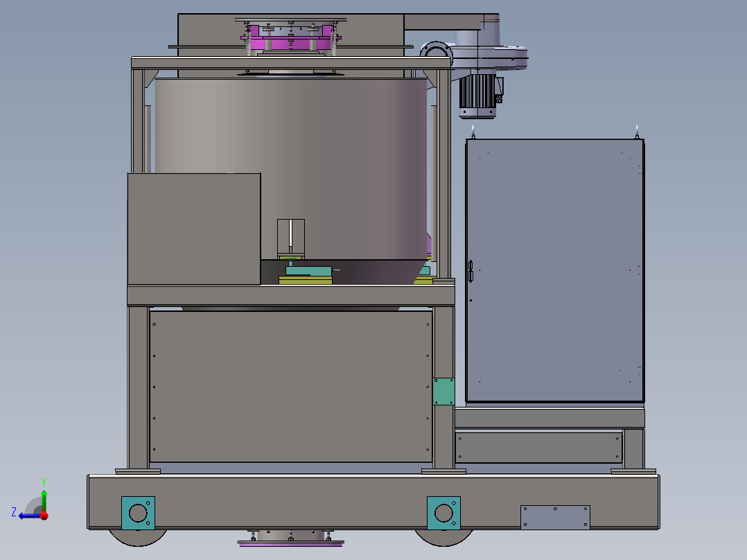Select the right teal bearing block on base
This screenshot has width=747, height=560.
click(x=443, y=514)
